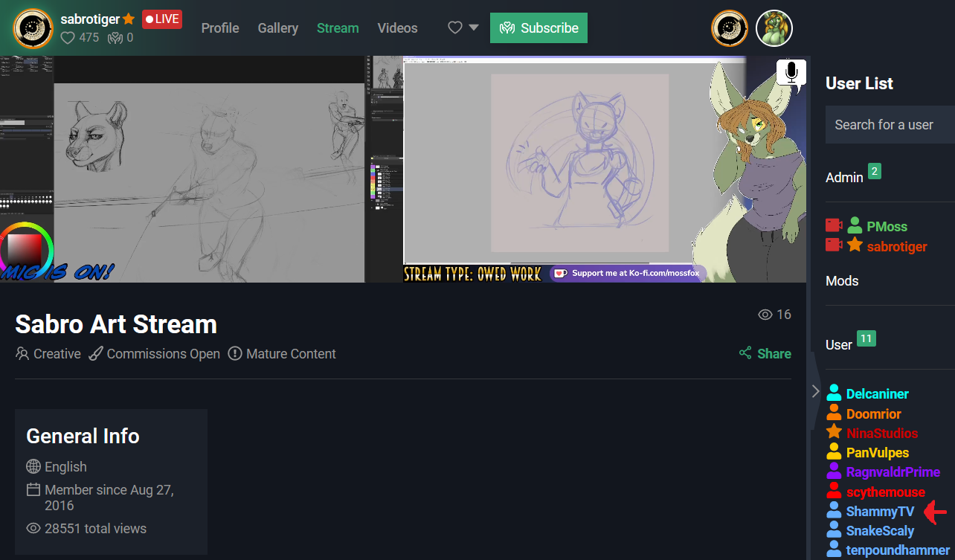The image size is (955, 560).
Task: Open the Videos tab
Action: point(397,28)
